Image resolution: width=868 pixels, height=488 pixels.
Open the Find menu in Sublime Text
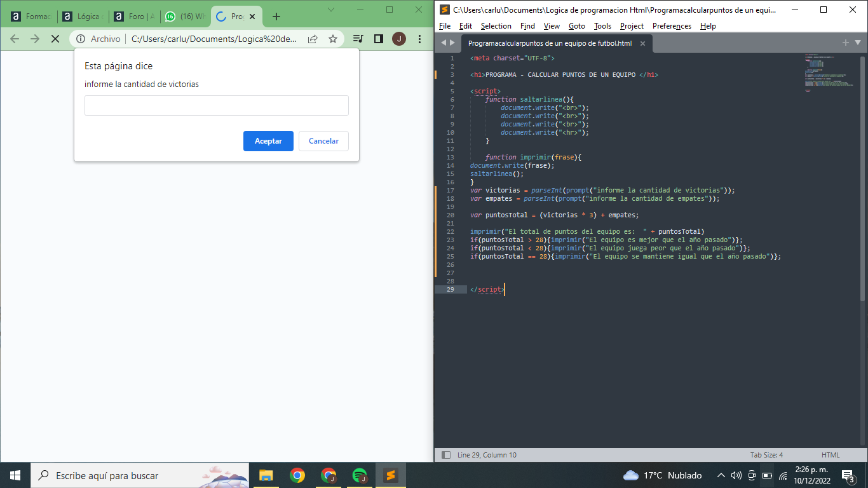coord(527,26)
